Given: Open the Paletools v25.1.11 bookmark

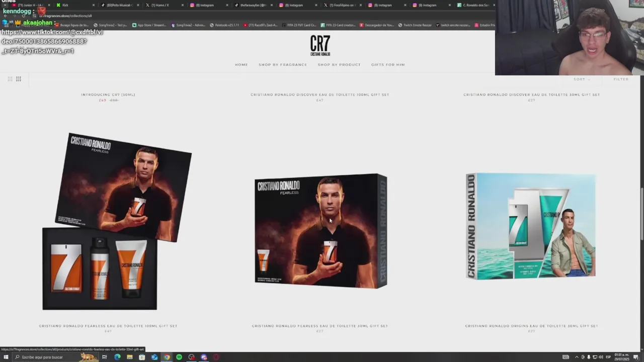Looking at the screenshot, I should click(x=224, y=25).
